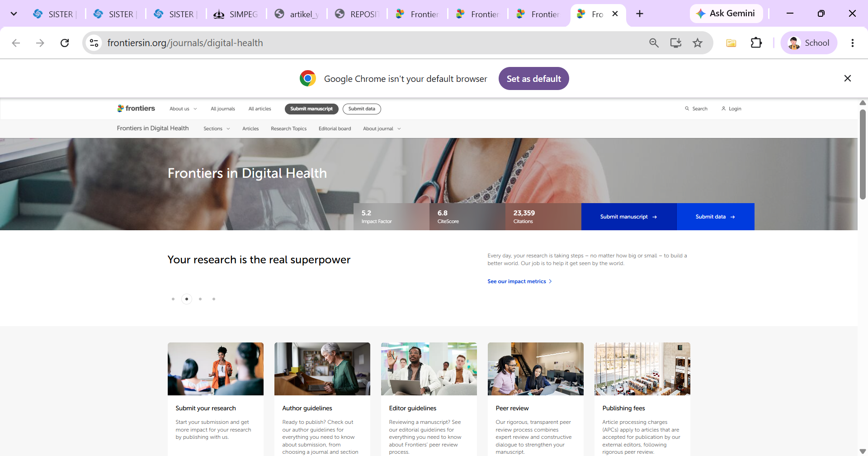Close the active Frontiers tab
The width and height of the screenshot is (868, 456).
point(615,14)
